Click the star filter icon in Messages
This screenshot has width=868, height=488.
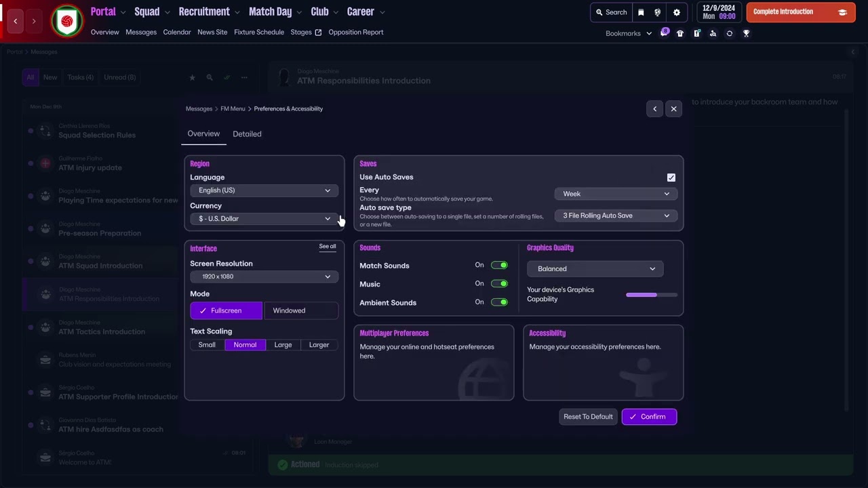click(192, 77)
